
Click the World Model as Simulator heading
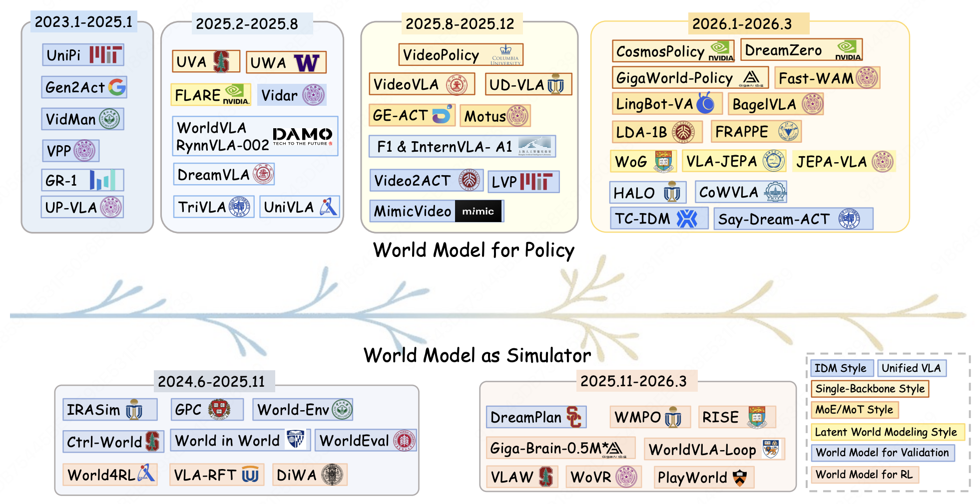pos(478,355)
